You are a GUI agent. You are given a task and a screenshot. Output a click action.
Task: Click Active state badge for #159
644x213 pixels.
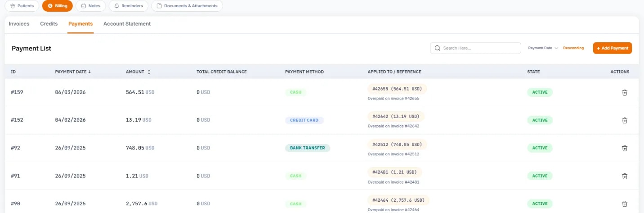coord(540,92)
